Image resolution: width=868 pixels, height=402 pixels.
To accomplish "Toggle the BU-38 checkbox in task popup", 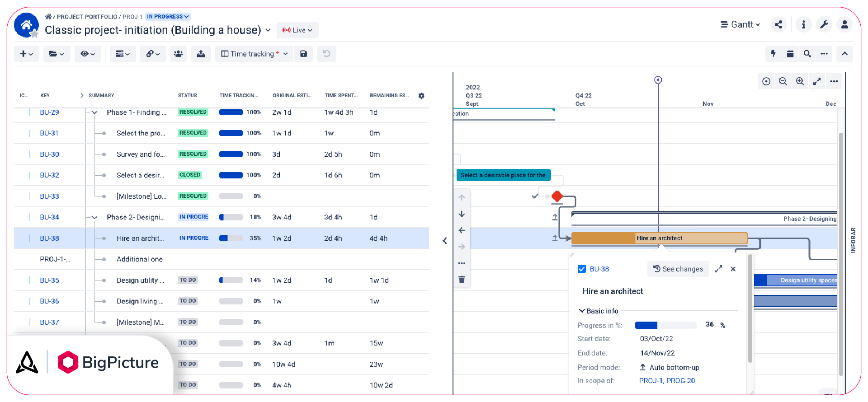I will tap(582, 269).
